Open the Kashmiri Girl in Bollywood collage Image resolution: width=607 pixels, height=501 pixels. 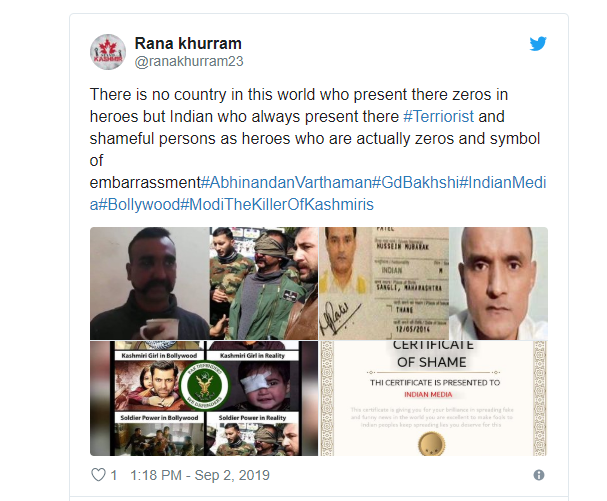point(204,398)
